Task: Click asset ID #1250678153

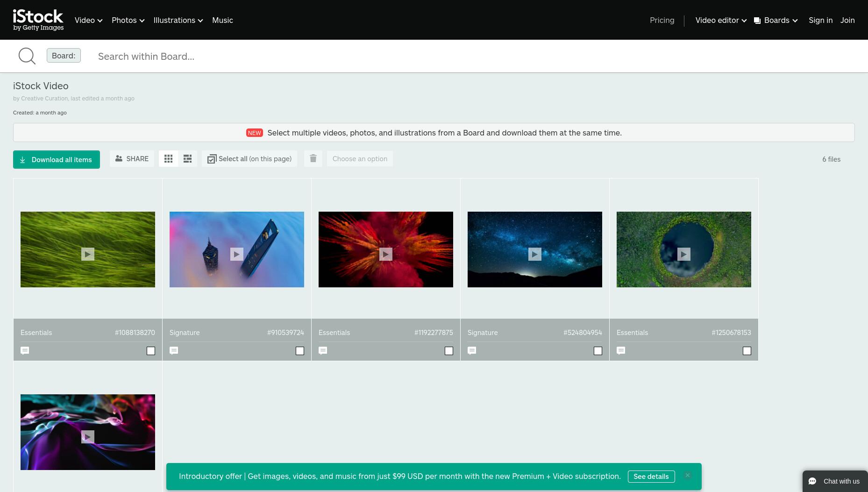Action: (x=731, y=333)
